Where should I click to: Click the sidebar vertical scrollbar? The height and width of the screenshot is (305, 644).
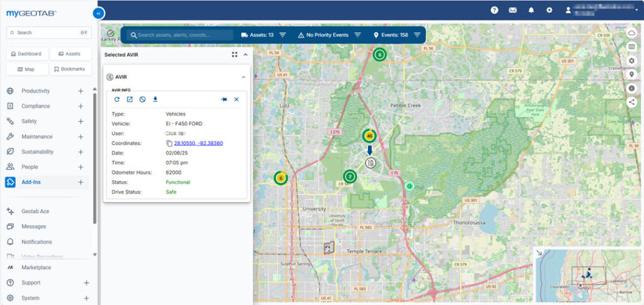tap(95, 158)
